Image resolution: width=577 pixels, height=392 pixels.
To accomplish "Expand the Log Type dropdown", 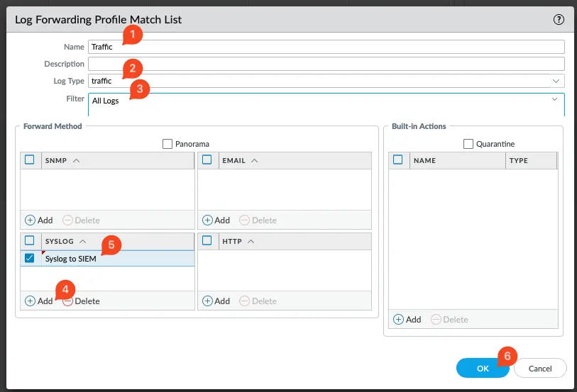I will 556,81.
